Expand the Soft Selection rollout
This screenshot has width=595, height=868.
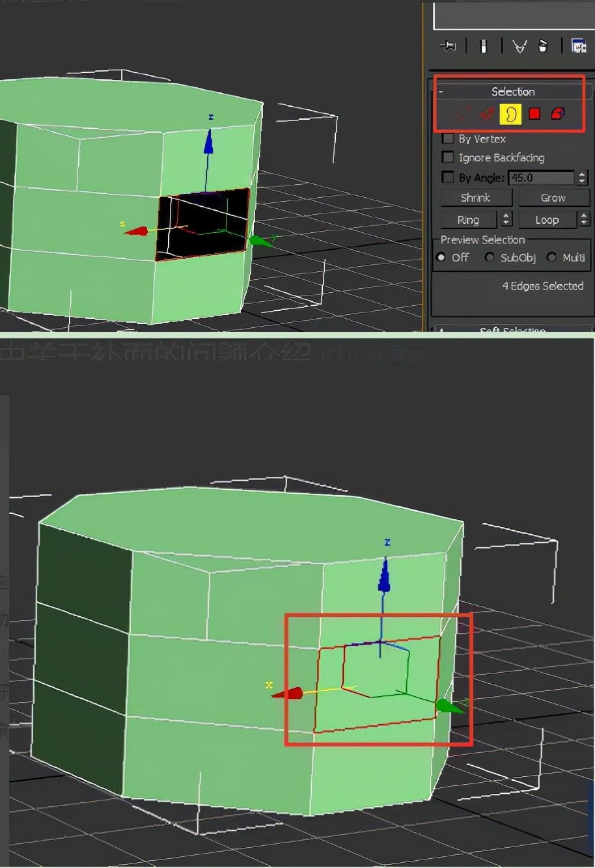513,330
